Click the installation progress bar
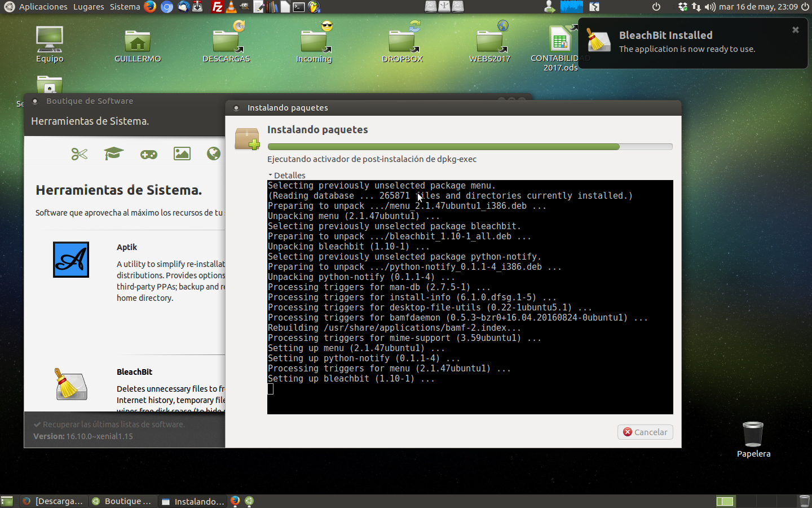 pos(470,147)
